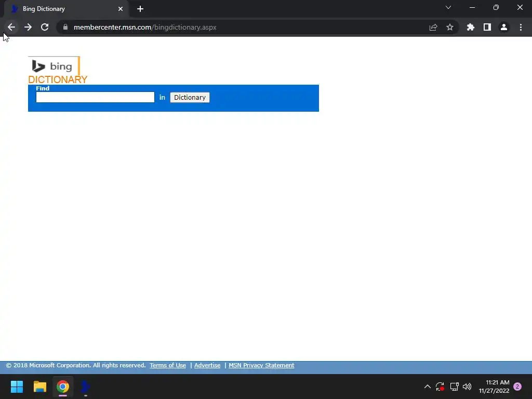
Task: View site information via the lock icon
Action: pos(65,27)
